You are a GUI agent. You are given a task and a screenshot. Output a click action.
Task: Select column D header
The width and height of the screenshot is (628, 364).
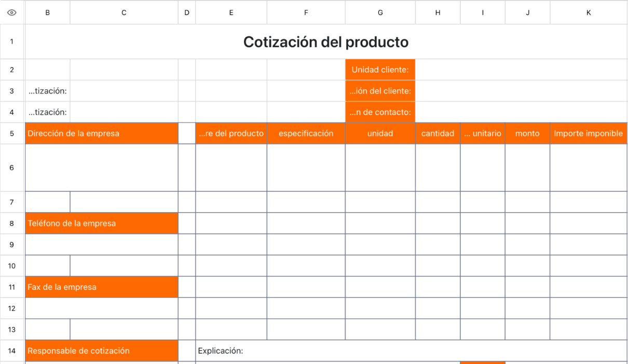tap(187, 12)
